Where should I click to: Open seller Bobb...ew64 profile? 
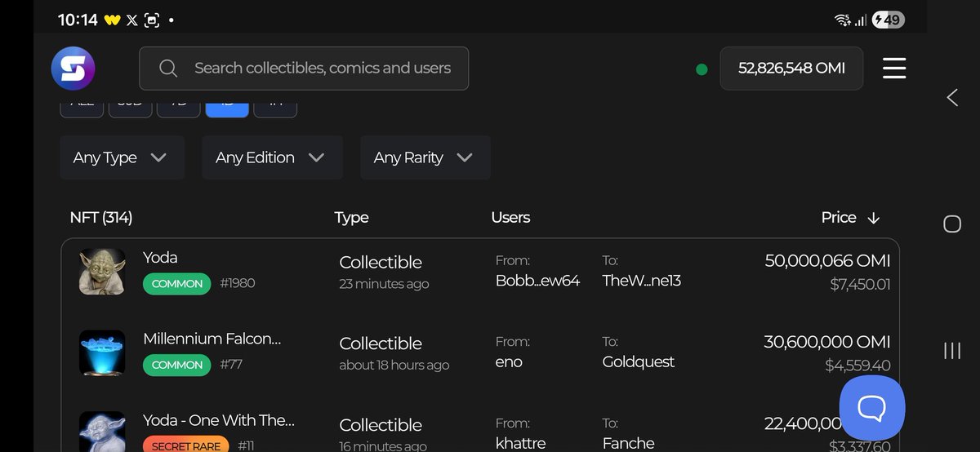[x=537, y=281]
